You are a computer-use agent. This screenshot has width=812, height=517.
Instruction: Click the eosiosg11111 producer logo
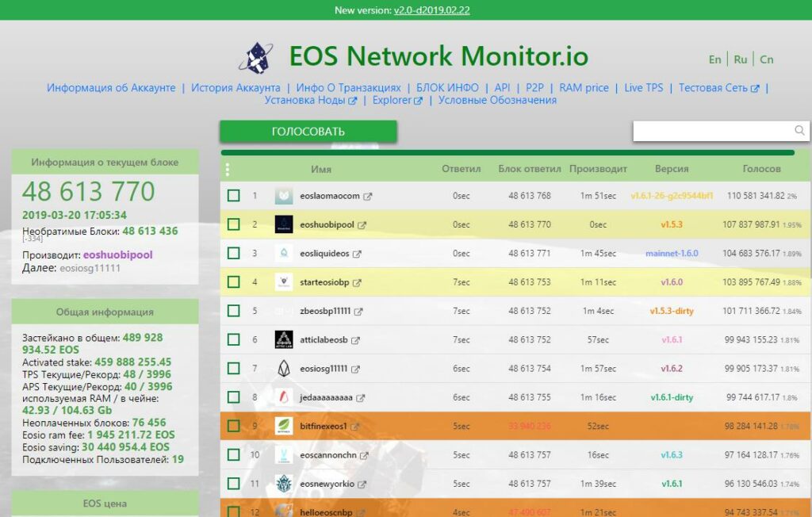click(284, 369)
